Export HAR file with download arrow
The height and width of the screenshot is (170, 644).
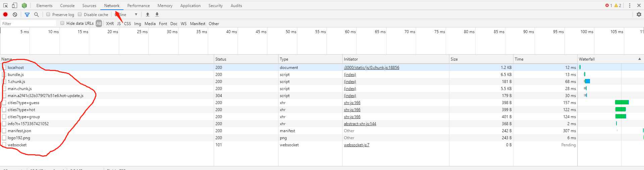point(157,14)
